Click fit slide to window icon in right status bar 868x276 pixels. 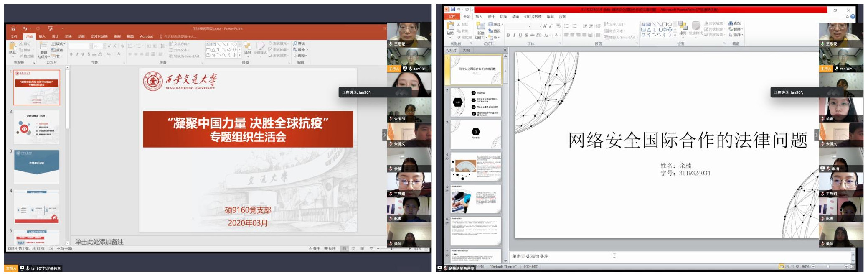click(852, 266)
